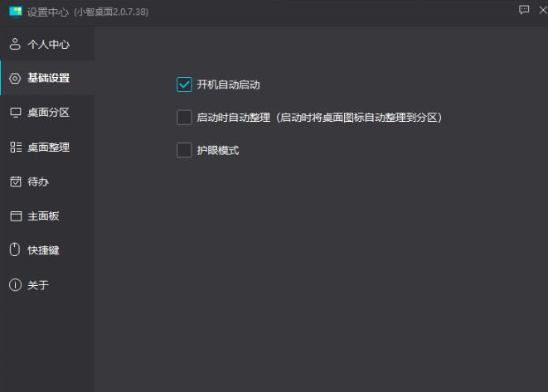548x392 pixels.
Task: Click the 小智桌面 app logo in title bar
Action: (x=16, y=12)
